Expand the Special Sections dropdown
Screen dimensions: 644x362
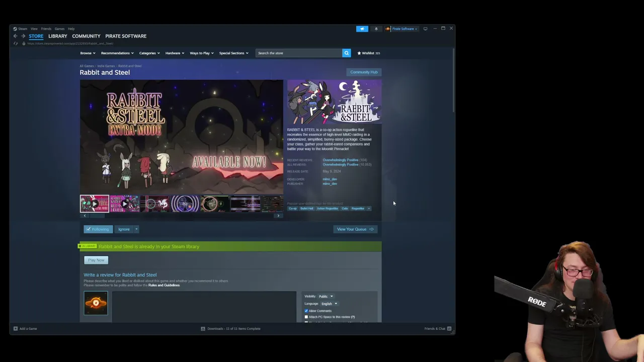tap(233, 53)
